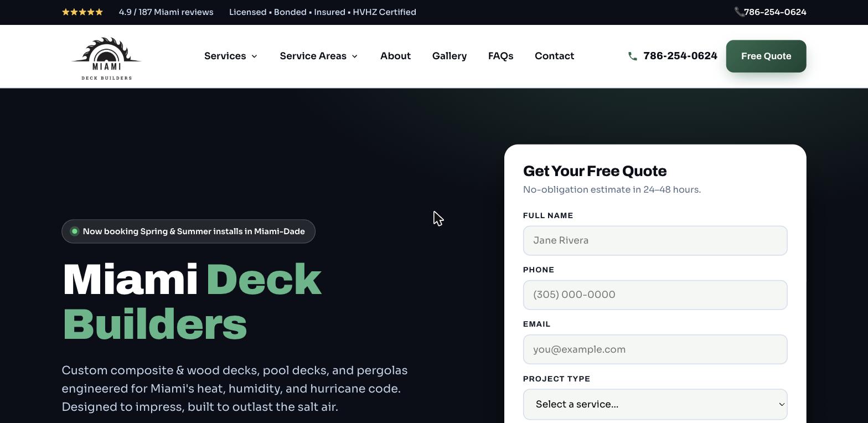Click the green phone icon in navbar
Screen dimensions: 868x423
[633, 56]
